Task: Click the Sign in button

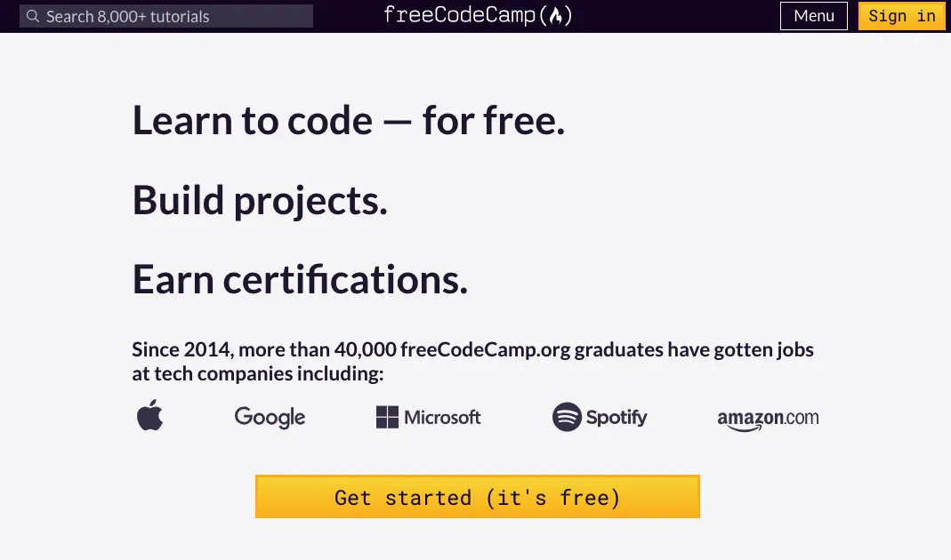Action: click(902, 16)
